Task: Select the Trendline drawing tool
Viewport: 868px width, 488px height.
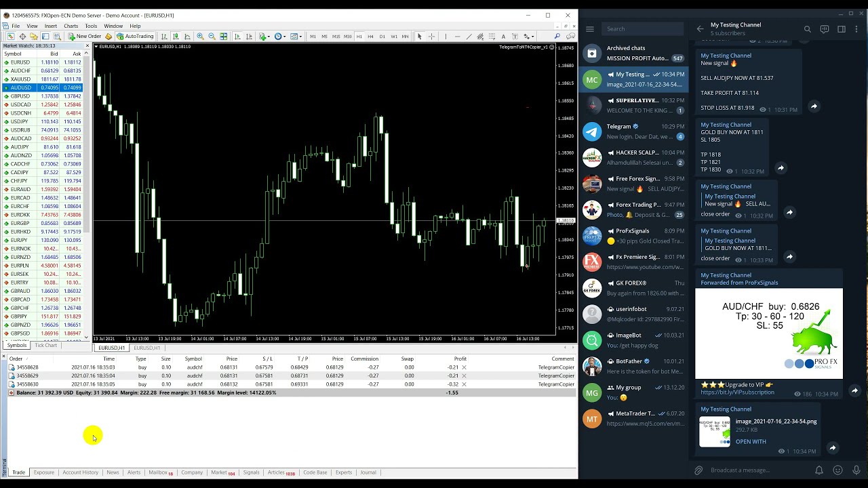Action: pos(469,37)
